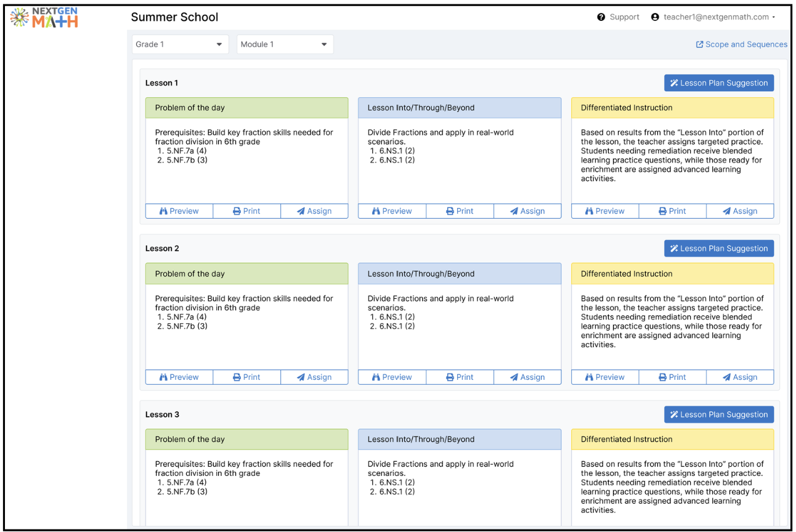Click magic wand icon on Lesson 3 Lesson Plan Suggestion

coord(674,415)
